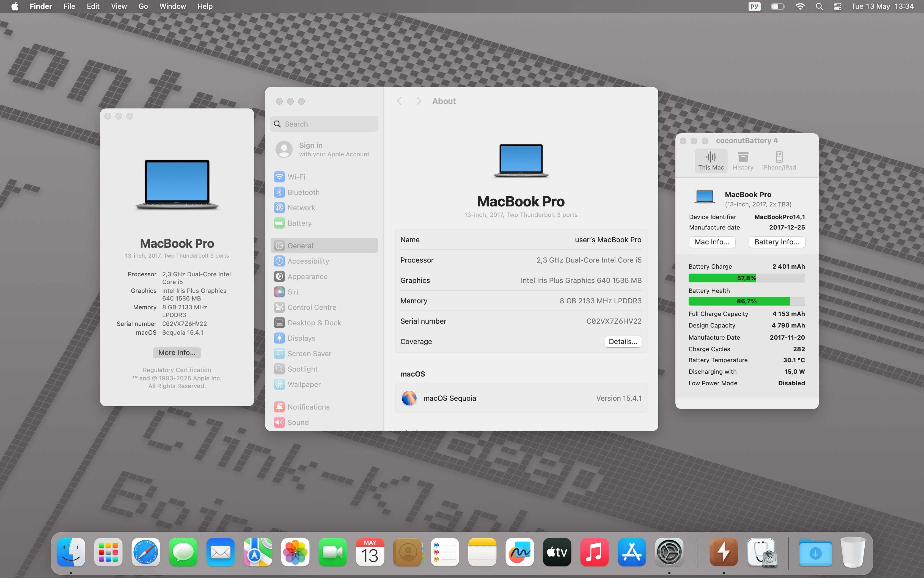Viewport: 924px width, 578px height.
Task: Click Wi-Fi icon in menu bar
Action: [800, 7]
